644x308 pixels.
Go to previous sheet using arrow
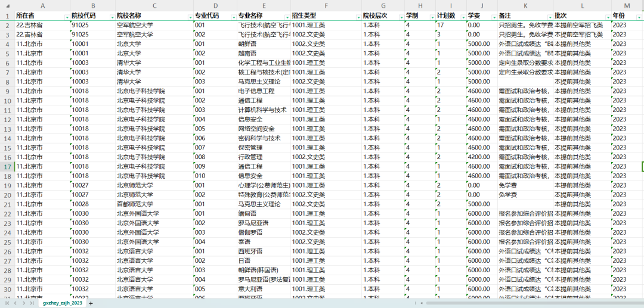[x=15, y=303]
